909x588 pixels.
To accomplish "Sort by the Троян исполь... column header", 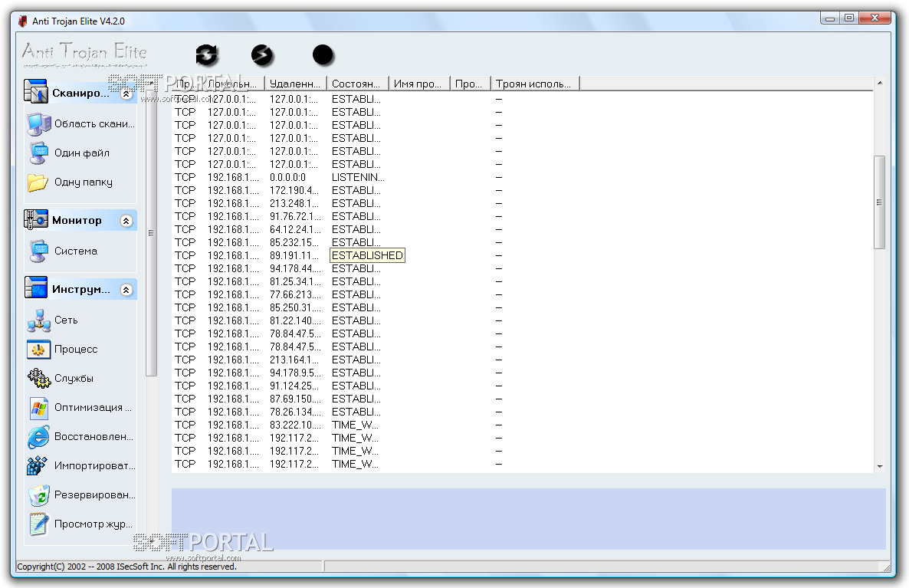I will (535, 84).
